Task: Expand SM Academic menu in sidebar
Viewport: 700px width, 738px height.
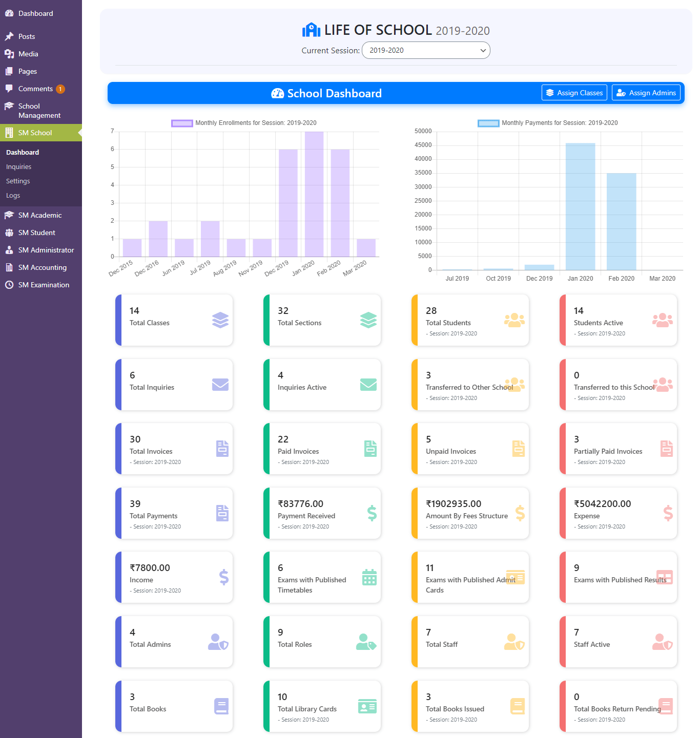Action: coord(41,215)
